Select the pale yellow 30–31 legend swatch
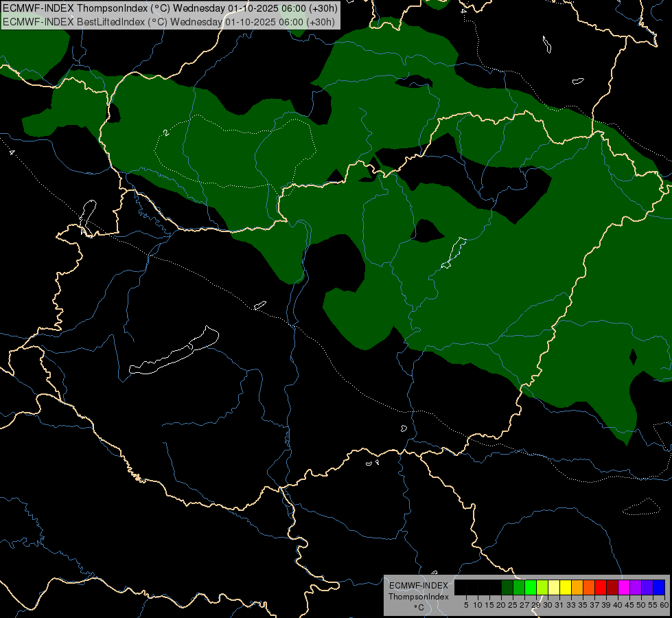Image resolution: width=672 pixels, height=618 pixels. 554,587
